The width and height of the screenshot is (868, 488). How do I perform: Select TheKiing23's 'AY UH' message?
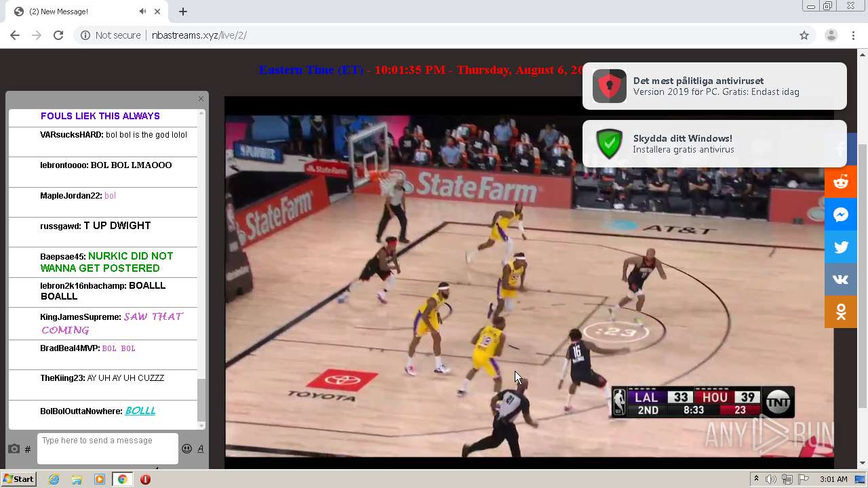tap(125, 378)
